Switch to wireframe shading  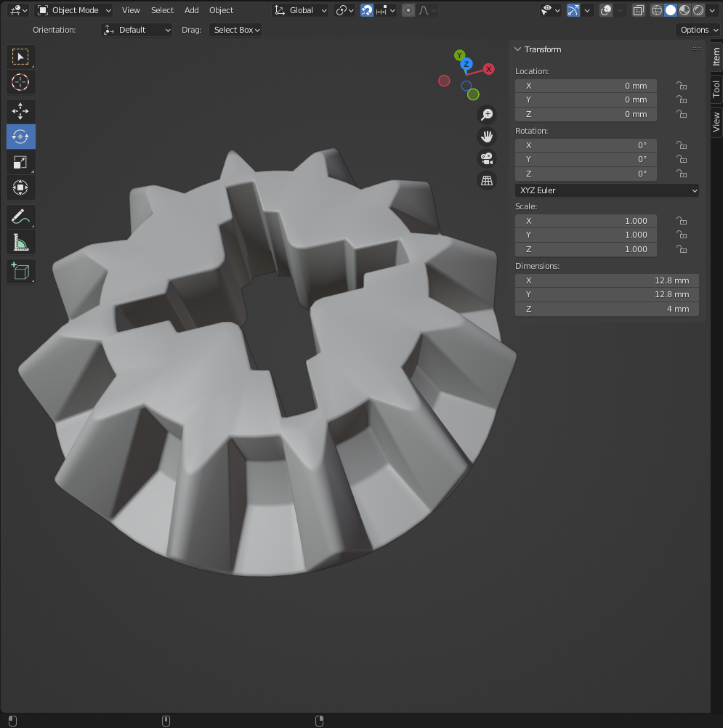tap(657, 10)
